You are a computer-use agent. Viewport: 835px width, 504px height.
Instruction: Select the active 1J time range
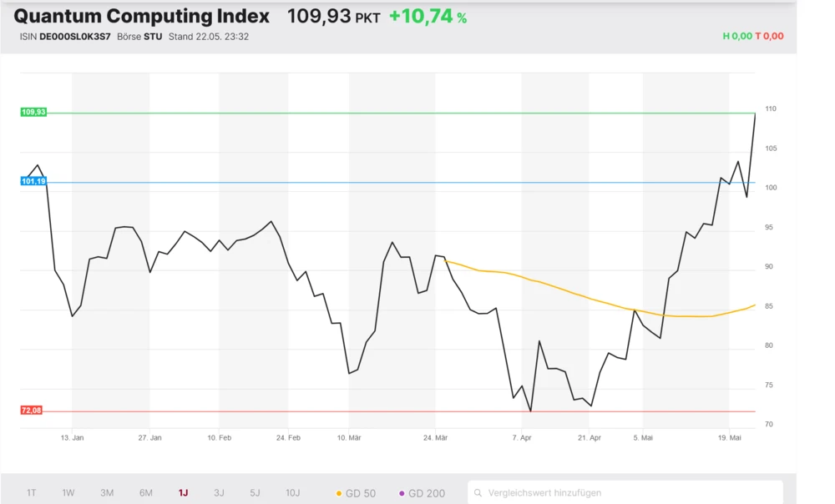[x=183, y=493]
